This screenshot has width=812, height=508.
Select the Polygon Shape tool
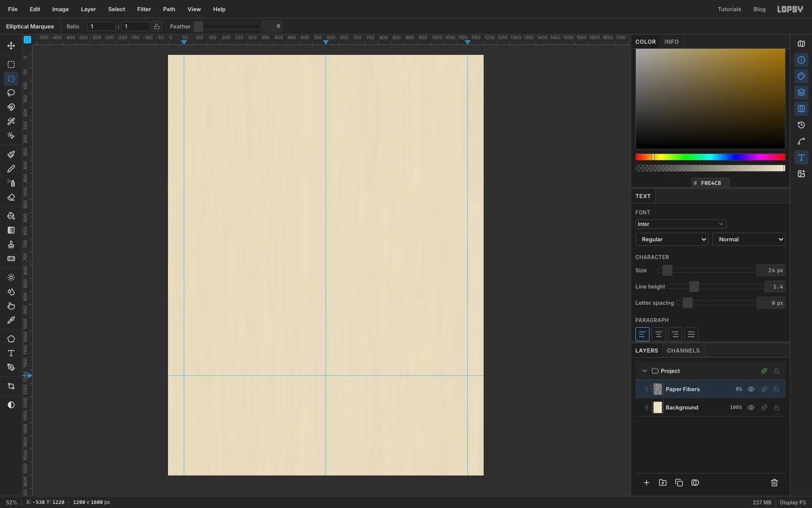(x=11, y=339)
